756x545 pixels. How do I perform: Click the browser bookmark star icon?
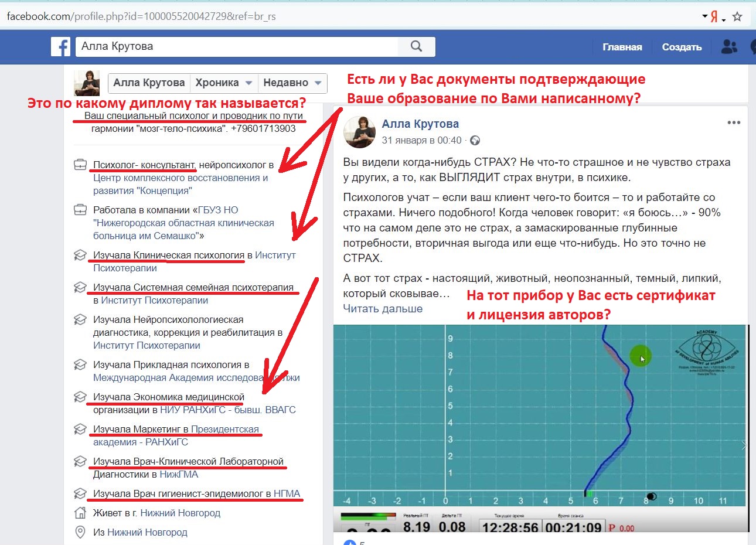[737, 16]
